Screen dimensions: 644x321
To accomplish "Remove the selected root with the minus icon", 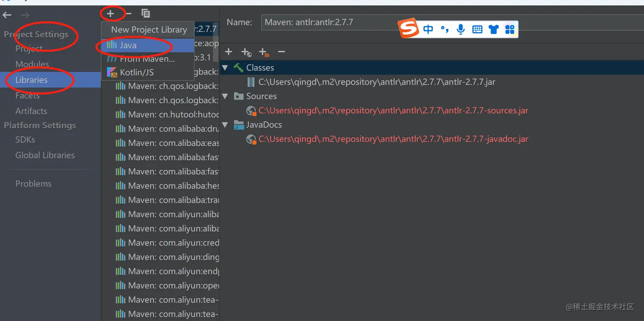I will 281,52.
